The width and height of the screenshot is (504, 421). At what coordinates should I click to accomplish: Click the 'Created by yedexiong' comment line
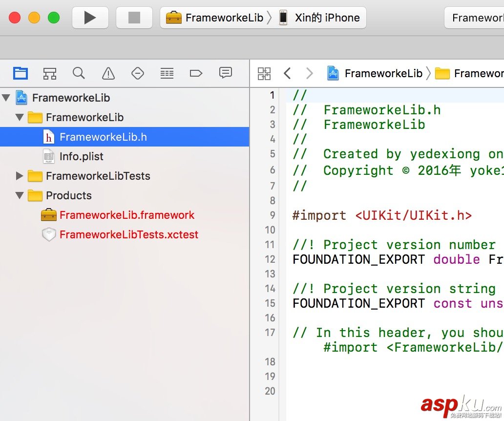click(x=398, y=154)
